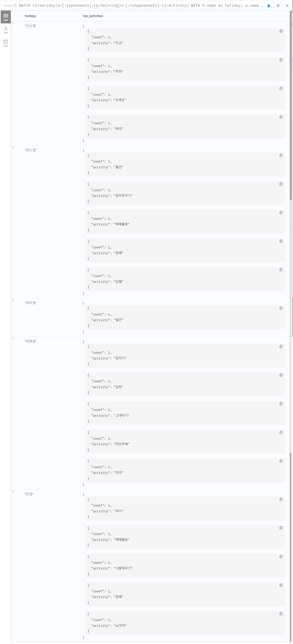The width and height of the screenshot is (293, 644).
Task: Click the vertical scrollbar thumb
Action: 291,105
